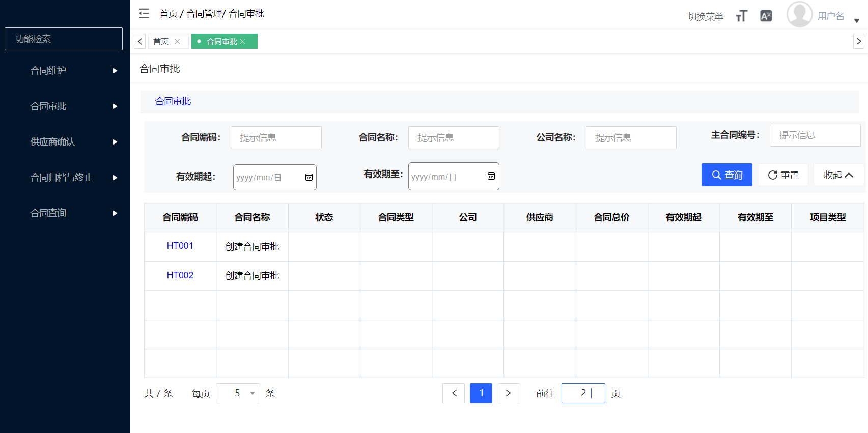
Task: Go to the previous page
Action: tap(454, 393)
